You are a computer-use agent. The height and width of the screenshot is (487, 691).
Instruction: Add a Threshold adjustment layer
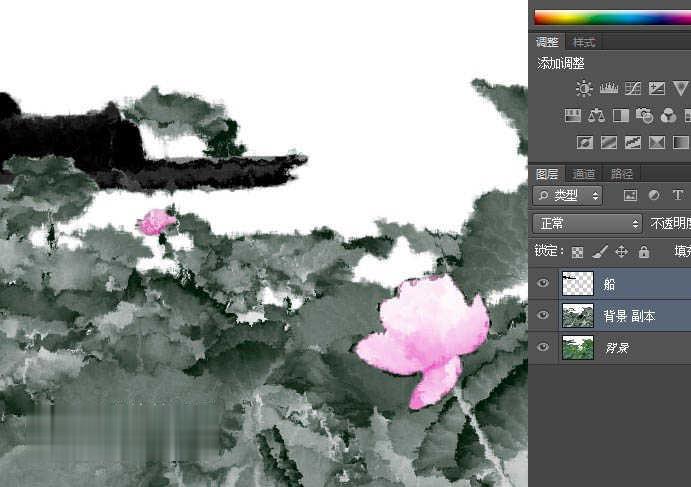coord(633,142)
